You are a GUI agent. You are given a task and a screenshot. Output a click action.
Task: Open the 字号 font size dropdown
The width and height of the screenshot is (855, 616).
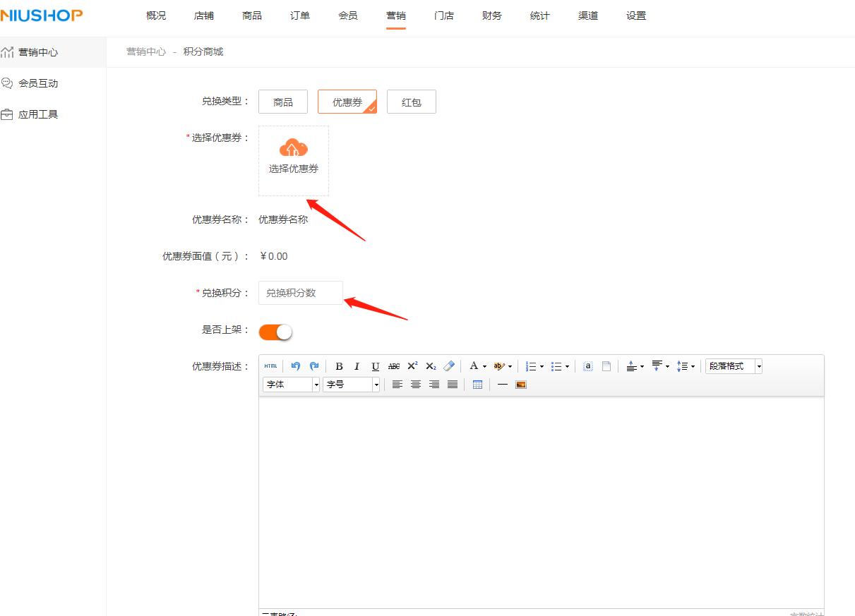tap(351, 385)
